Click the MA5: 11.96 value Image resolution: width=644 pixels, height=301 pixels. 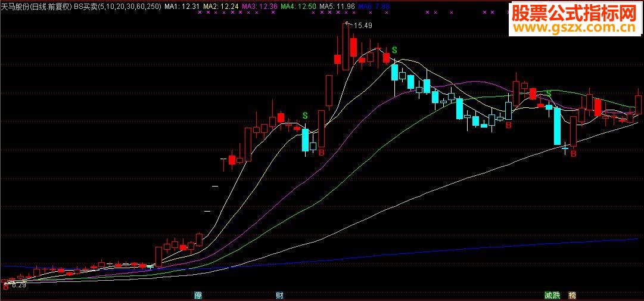(337, 7)
